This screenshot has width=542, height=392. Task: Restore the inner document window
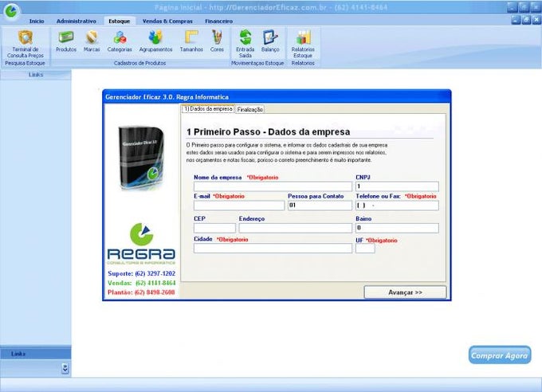tap(526, 20)
